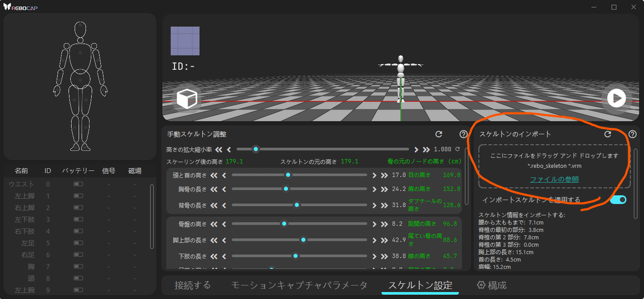
Task: Decrease chest length with double left arrow
Action: click(x=214, y=189)
